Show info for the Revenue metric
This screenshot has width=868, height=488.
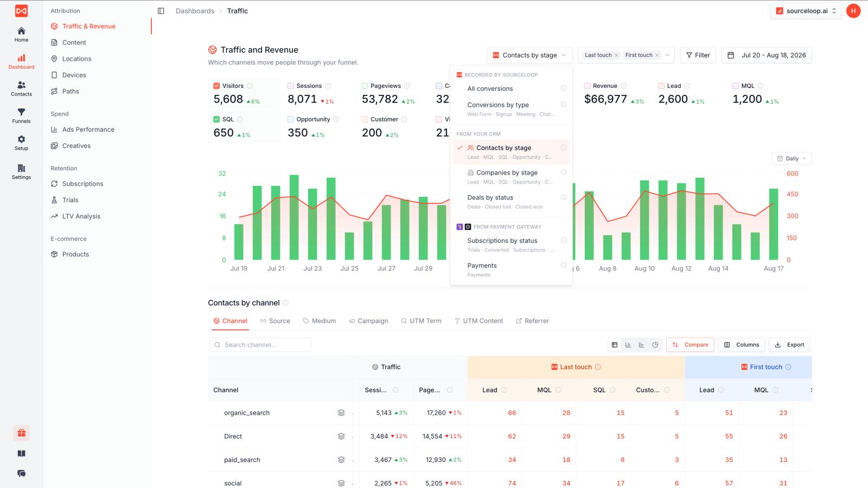pyautogui.click(x=623, y=86)
